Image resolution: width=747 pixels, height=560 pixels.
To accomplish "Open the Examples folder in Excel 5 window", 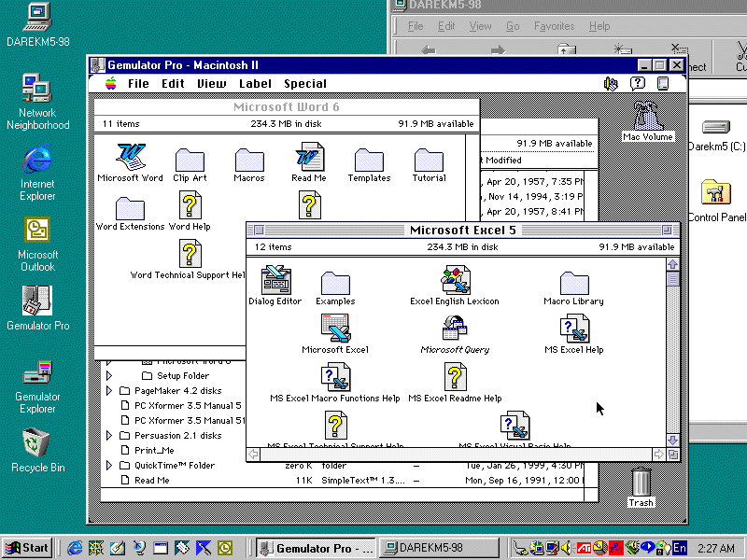I will tap(335, 284).
